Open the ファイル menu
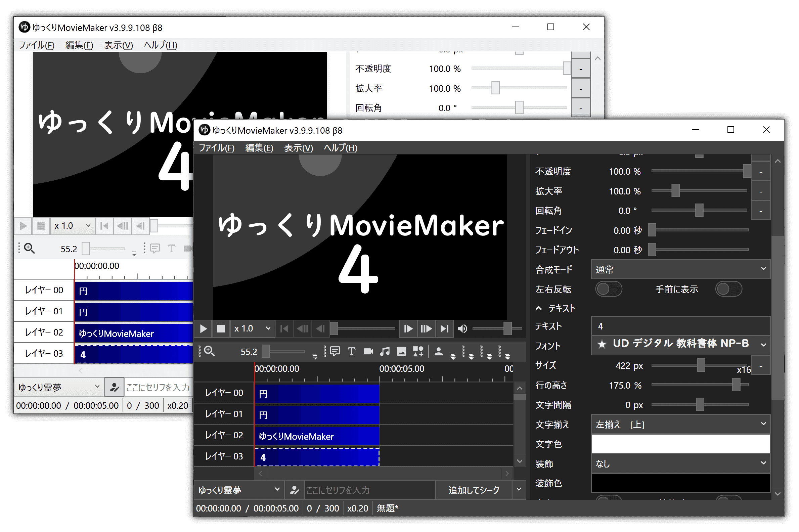The image size is (799, 532). pos(217,148)
